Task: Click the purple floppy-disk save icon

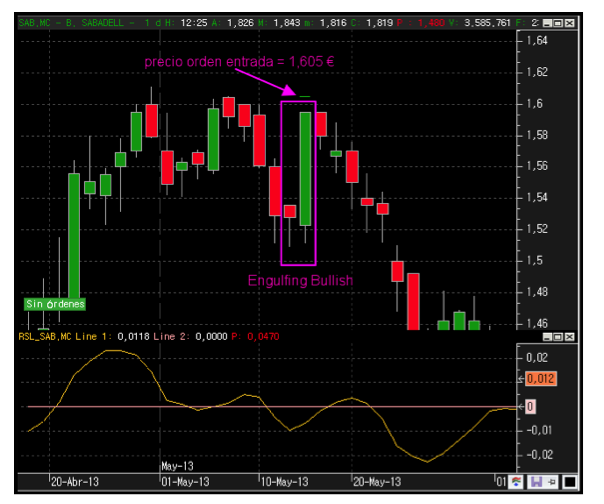Action: pos(536,482)
